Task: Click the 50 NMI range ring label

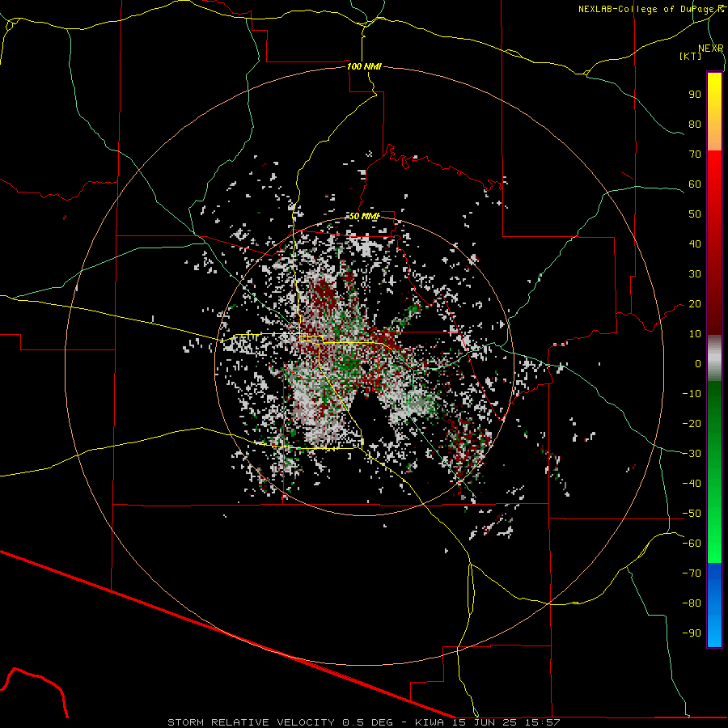Action: (x=365, y=216)
